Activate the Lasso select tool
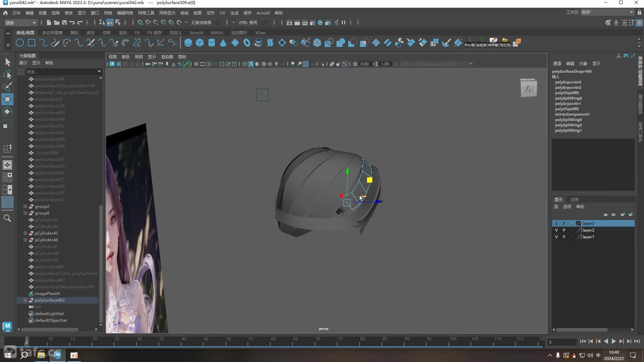644x362 pixels. tap(7, 74)
